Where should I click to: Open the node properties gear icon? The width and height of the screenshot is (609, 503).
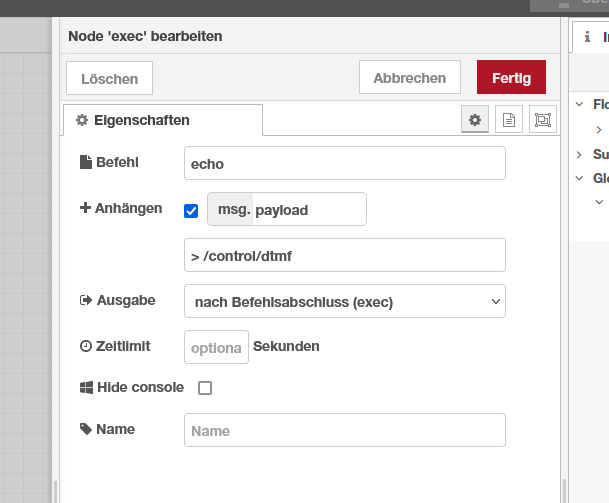click(475, 120)
